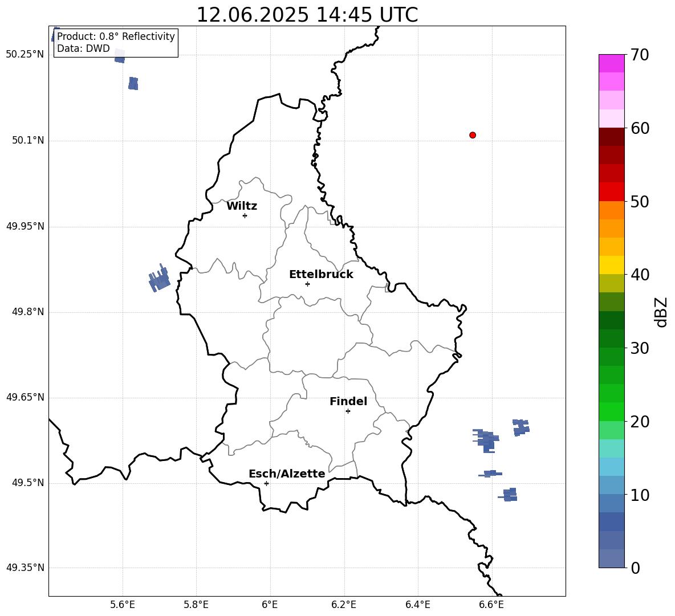Viewport: 675px width, 616px height.
Task: Click the 50 tick on colorbar
Action: pos(640,201)
